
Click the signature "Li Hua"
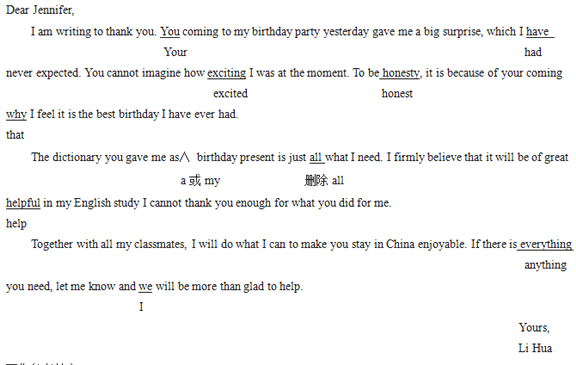tap(535, 348)
